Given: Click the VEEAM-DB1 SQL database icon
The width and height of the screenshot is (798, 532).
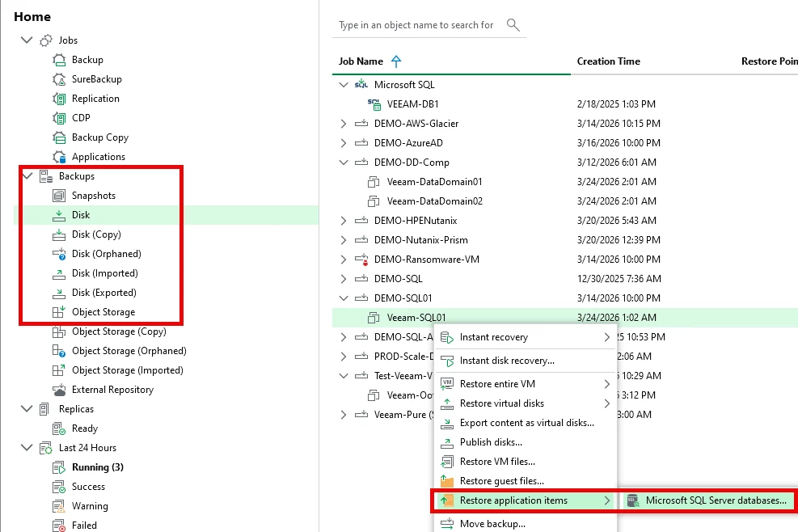Looking at the screenshot, I should (374, 104).
